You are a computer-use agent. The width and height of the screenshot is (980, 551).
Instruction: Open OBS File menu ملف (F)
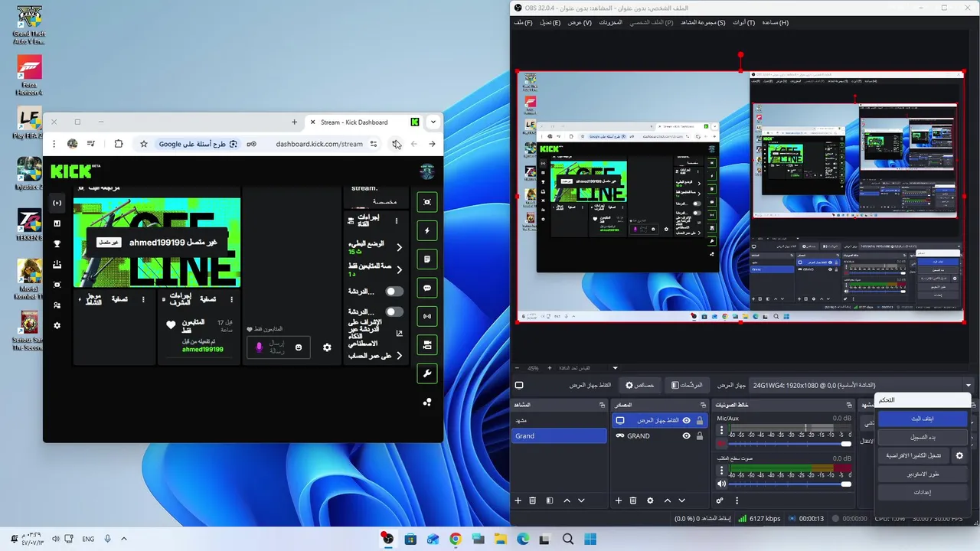point(523,22)
